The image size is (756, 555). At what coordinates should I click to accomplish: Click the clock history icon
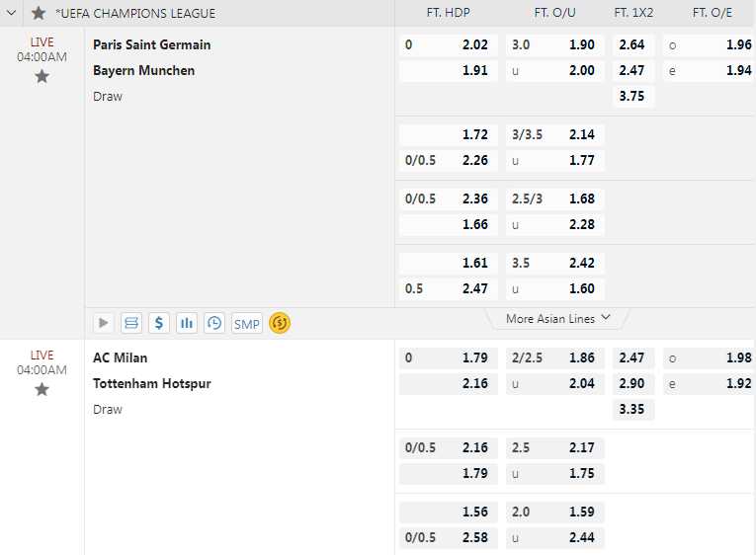[214, 323]
